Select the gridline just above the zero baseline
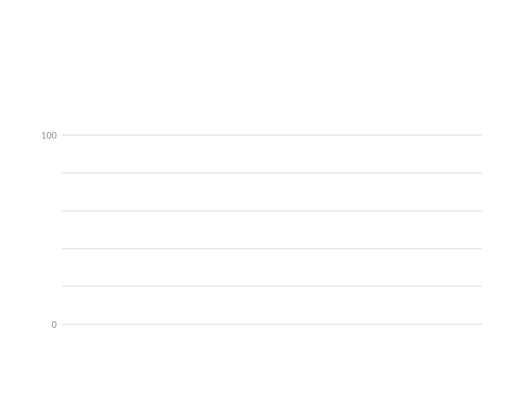 (272, 286)
